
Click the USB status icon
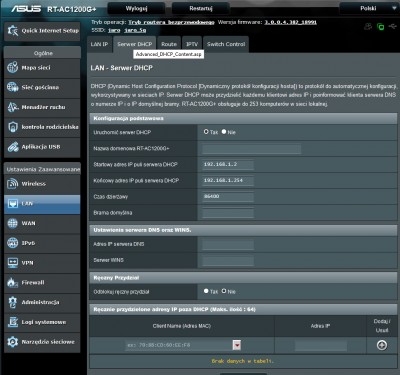[x=393, y=26]
